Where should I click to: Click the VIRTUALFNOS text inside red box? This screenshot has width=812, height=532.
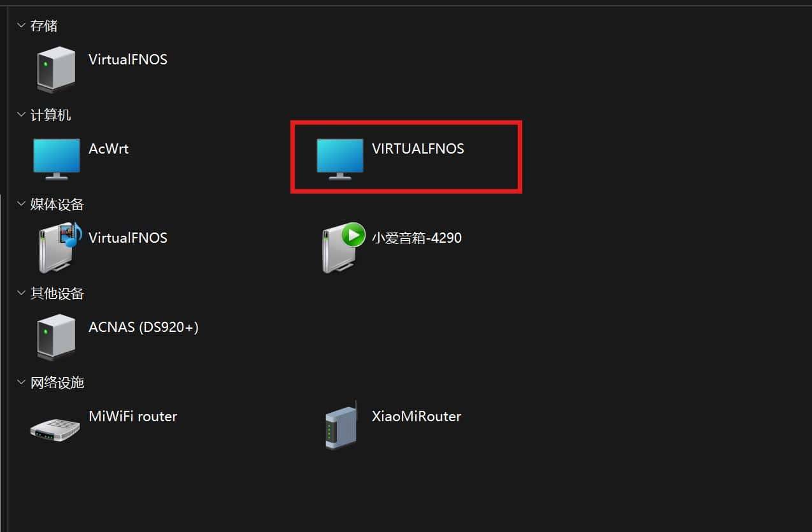418,148
